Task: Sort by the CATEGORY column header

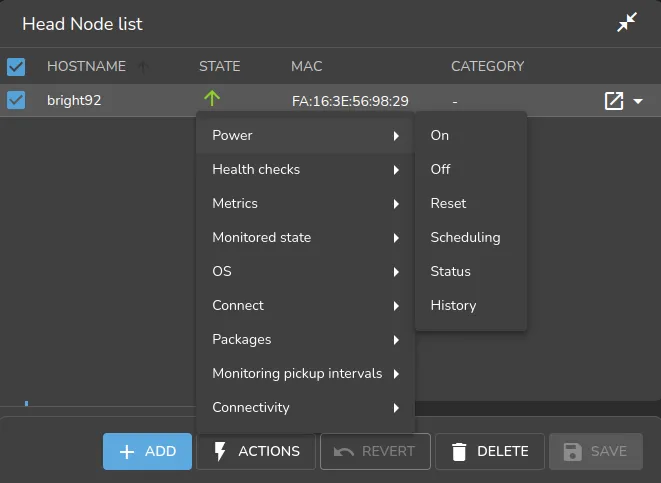Action: (x=488, y=66)
